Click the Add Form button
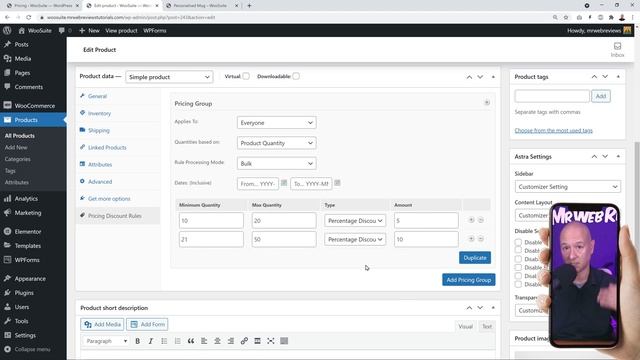The image size is (640, 360). 147,324
